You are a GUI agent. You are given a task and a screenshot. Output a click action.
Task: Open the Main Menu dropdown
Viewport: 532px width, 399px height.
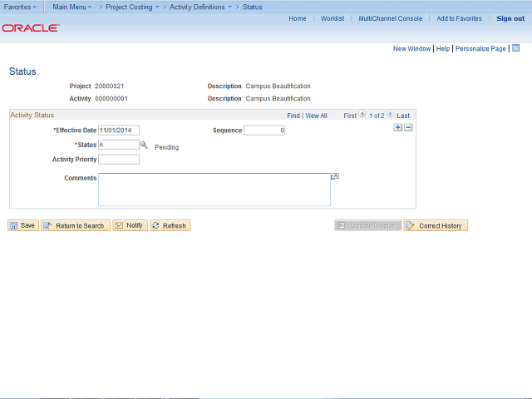[x=72, y=7]
